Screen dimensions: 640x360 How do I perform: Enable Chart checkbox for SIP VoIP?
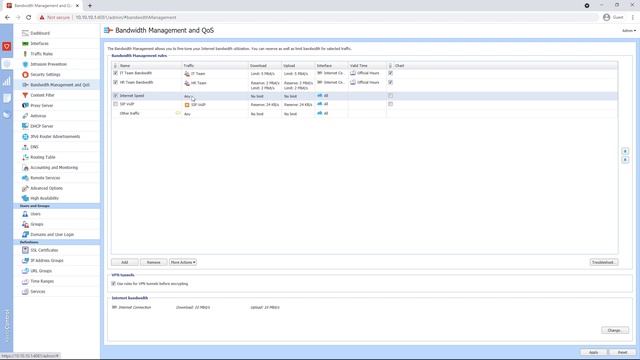(391, 104)
